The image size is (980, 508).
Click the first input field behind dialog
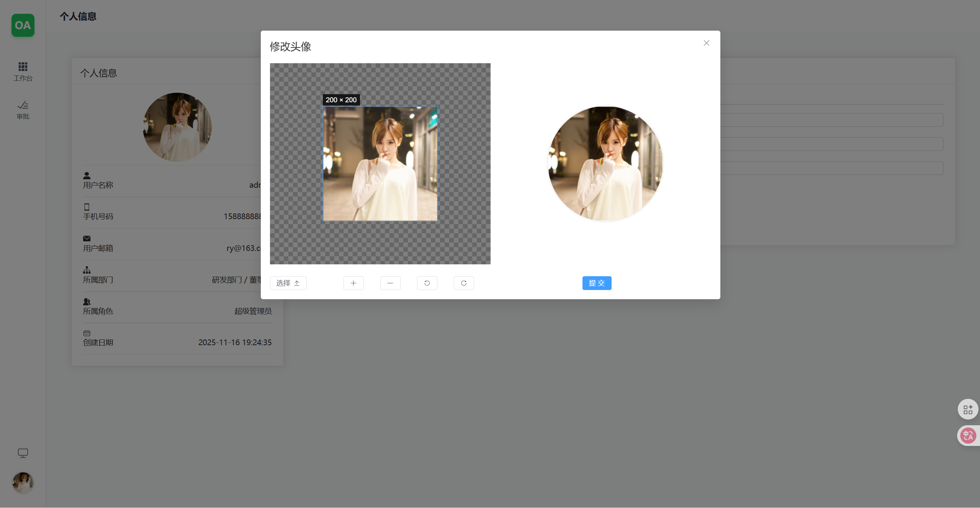(831, 120)
